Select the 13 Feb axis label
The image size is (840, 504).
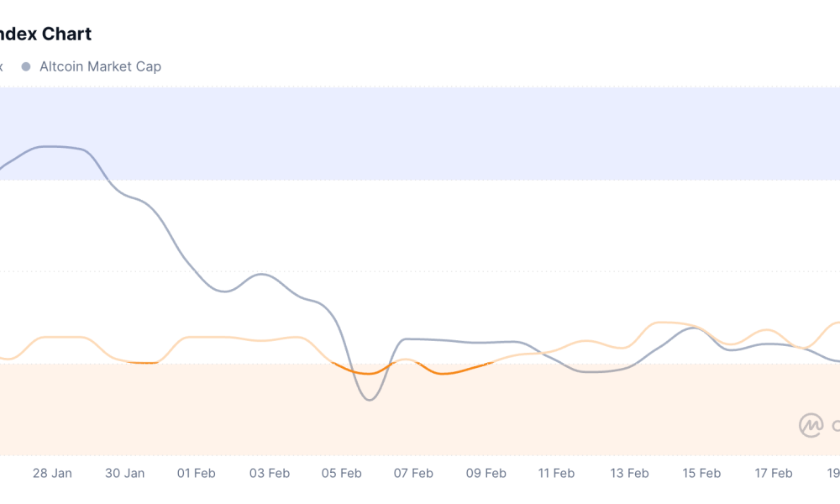[x=629, y=474]
